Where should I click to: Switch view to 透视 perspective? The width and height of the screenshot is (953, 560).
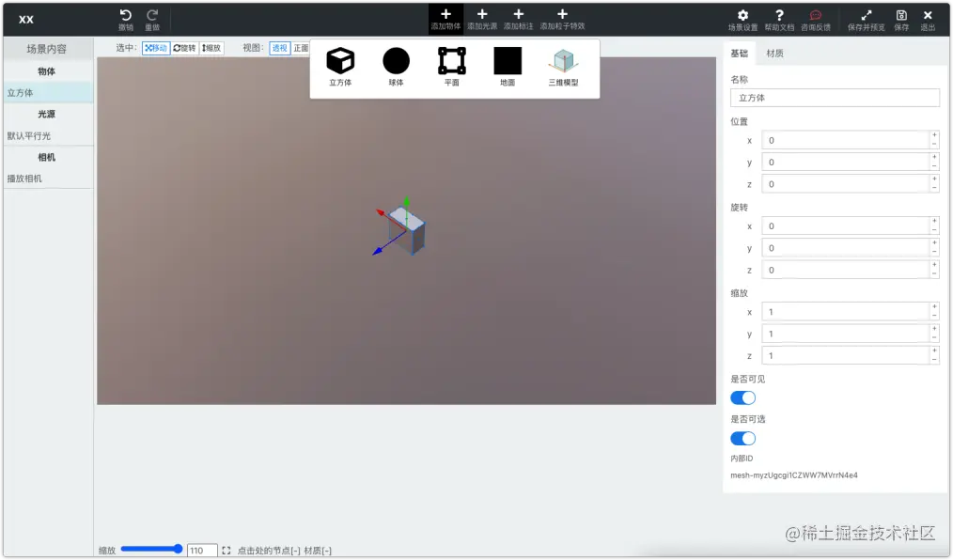pos(279,48)
